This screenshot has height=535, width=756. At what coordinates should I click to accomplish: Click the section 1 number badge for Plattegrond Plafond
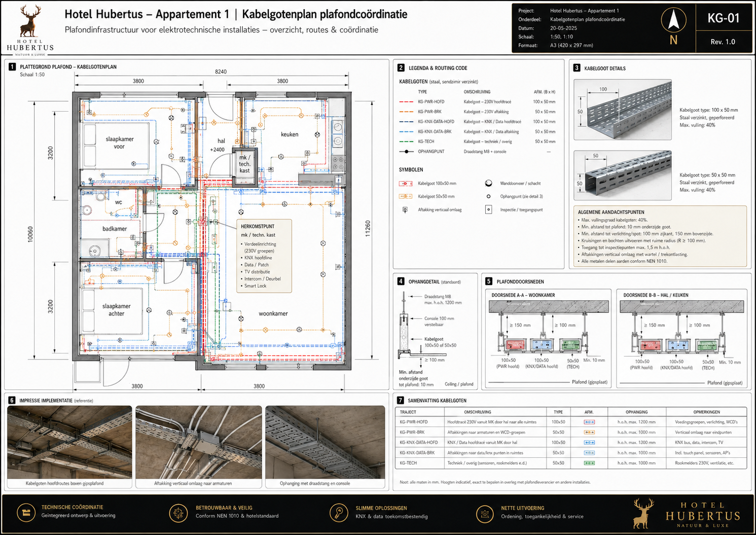coord(12,66)
